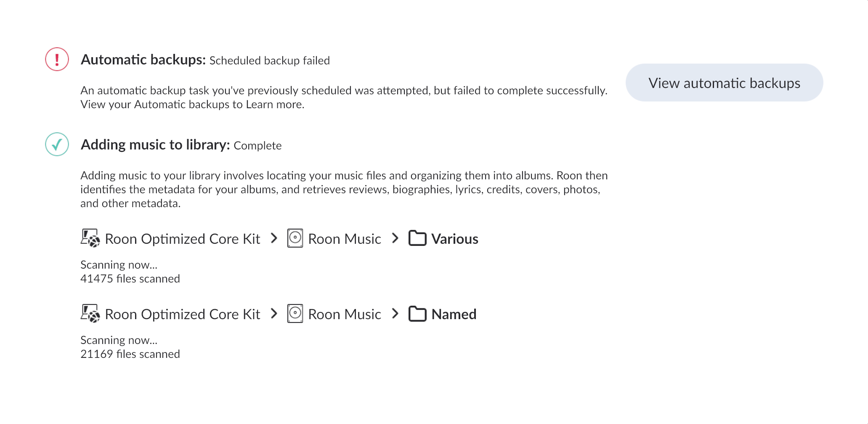
Task: Click the Roon Music drive icon in Named path
Action: 295,314
